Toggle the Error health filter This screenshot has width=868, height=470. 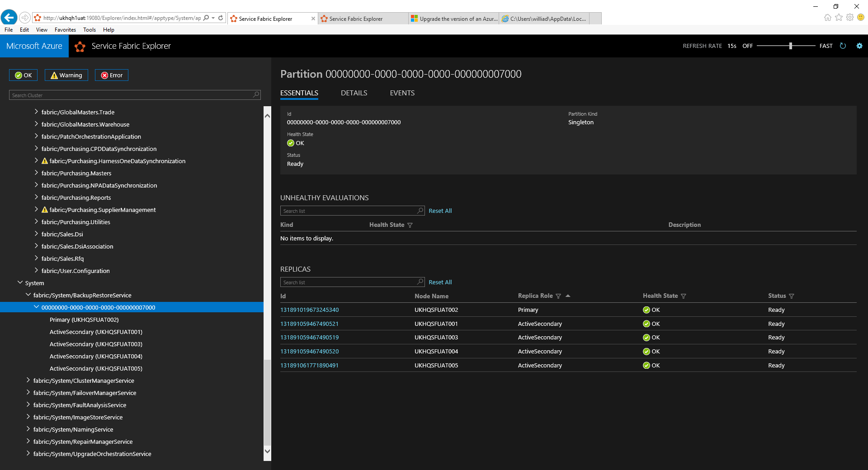click(112, 75)
